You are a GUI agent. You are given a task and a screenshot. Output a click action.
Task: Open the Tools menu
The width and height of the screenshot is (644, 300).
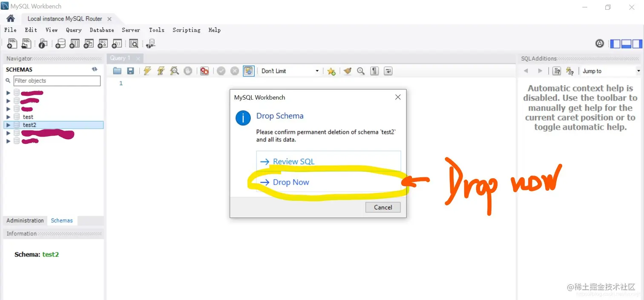pyautogui.click(x=156, y=30)
